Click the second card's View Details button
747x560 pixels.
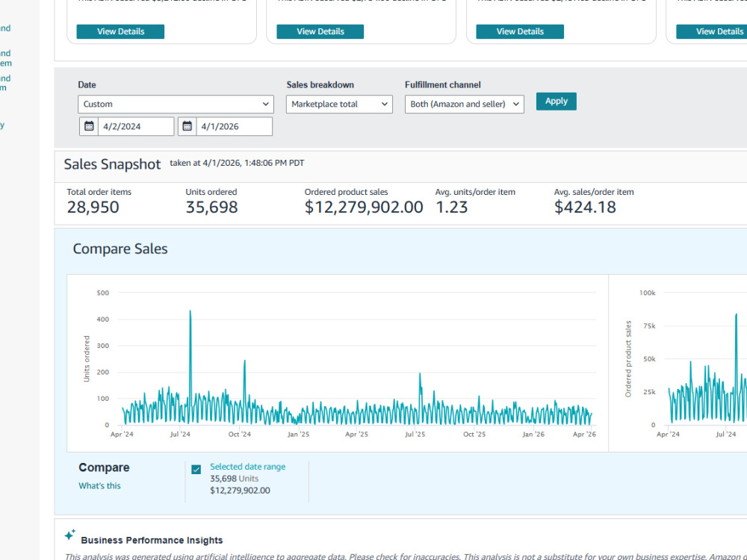(320, 31)
